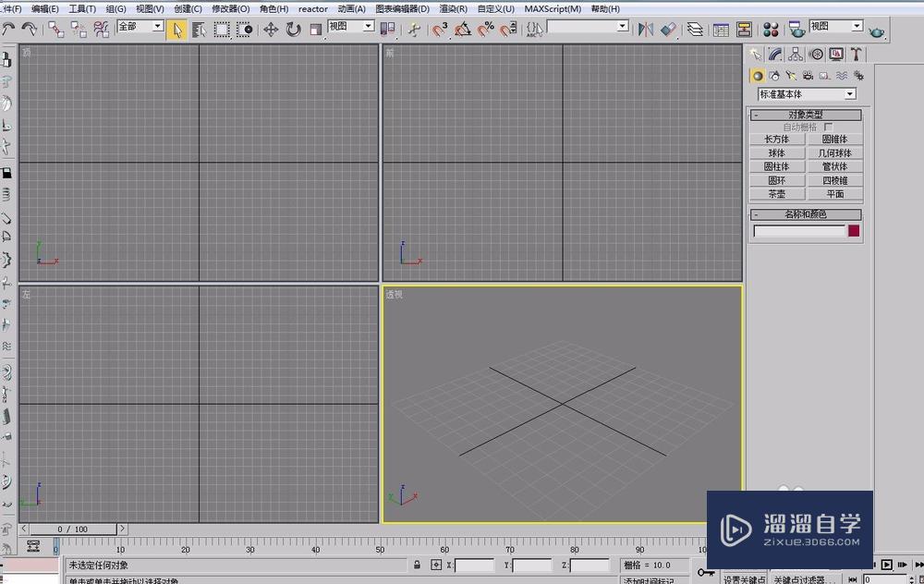This screenshot has width=924, height=584.
Task: Click the Redo arrow icon
Action: point(29,29)
